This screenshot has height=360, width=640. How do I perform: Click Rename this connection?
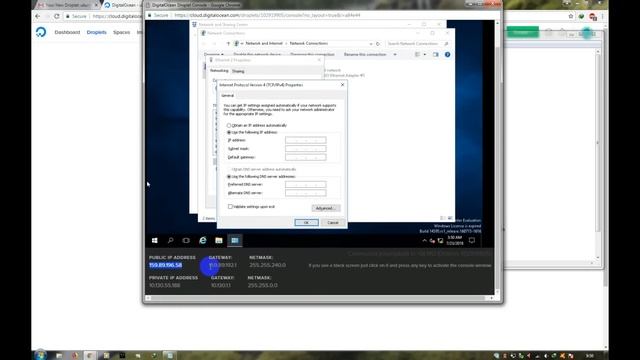click(x=365, y=54)
